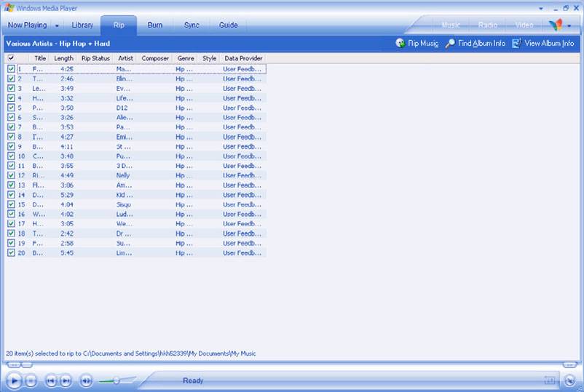This screenshot has width=584, height=392.
Task: Select track length 5:29 cell
Action: [x=67, y=194]
